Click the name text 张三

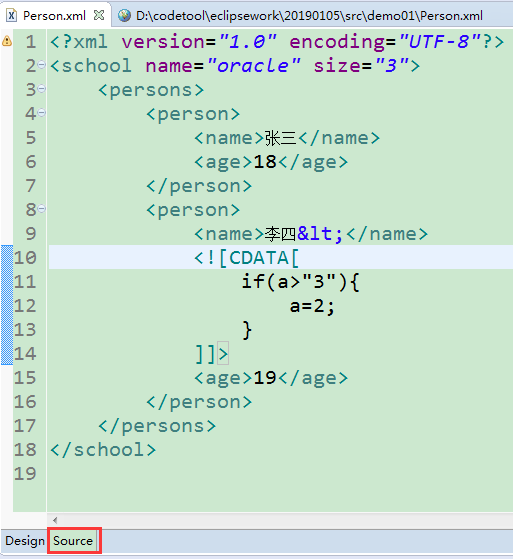[281, 138]
